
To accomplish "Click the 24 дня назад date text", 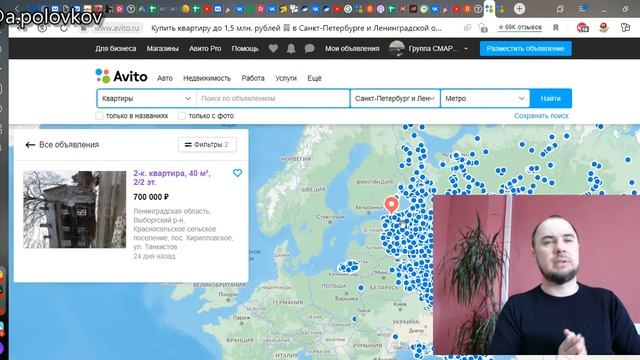I will point(154,256).
